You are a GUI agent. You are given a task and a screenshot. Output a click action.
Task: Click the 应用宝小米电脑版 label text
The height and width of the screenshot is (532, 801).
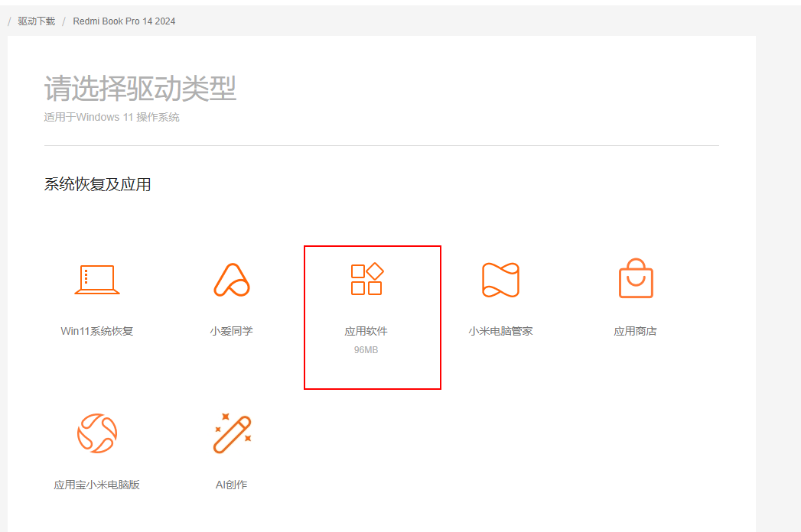97,485
